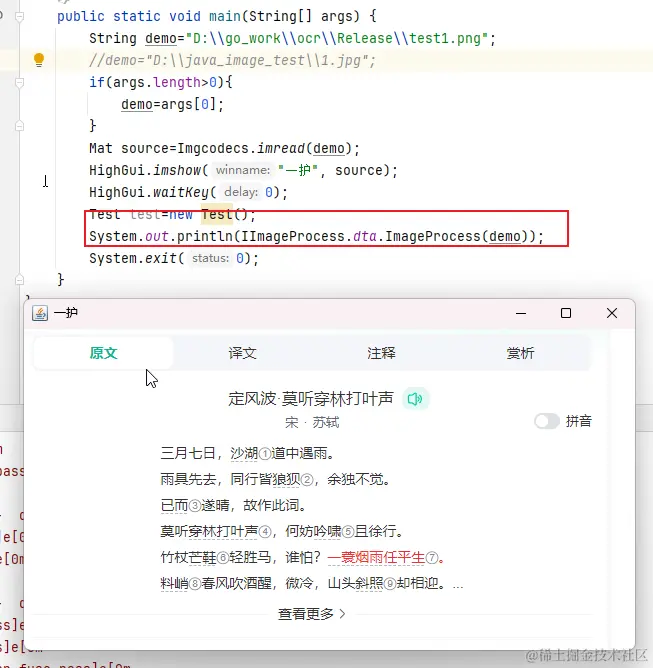Play the poem audio speaker icon
This screenshot has width=653, height=668.
415,399
